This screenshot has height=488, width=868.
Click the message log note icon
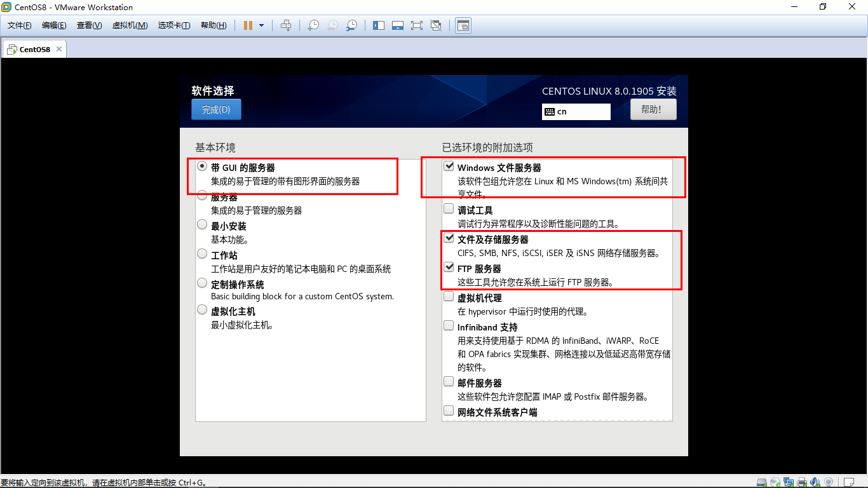tap(848, 482)
